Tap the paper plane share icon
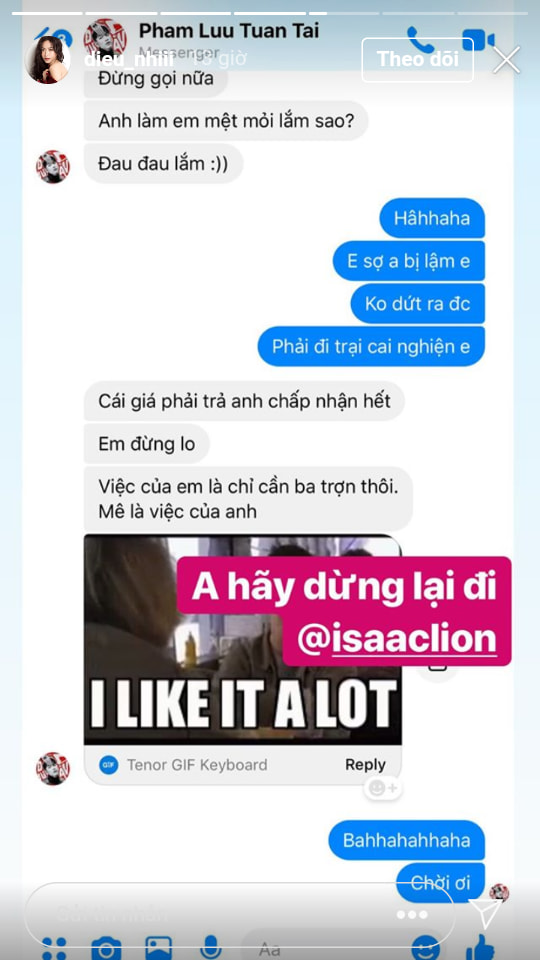The image size is (540, 960). pyautogui.click(x=487, y=913)
